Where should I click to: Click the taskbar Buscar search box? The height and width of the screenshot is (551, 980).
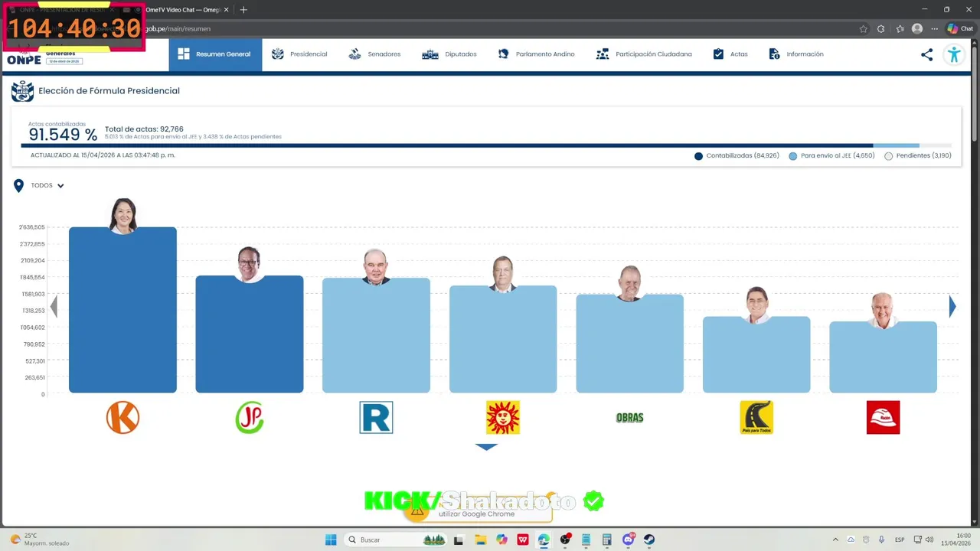click(x=397, y=540)
